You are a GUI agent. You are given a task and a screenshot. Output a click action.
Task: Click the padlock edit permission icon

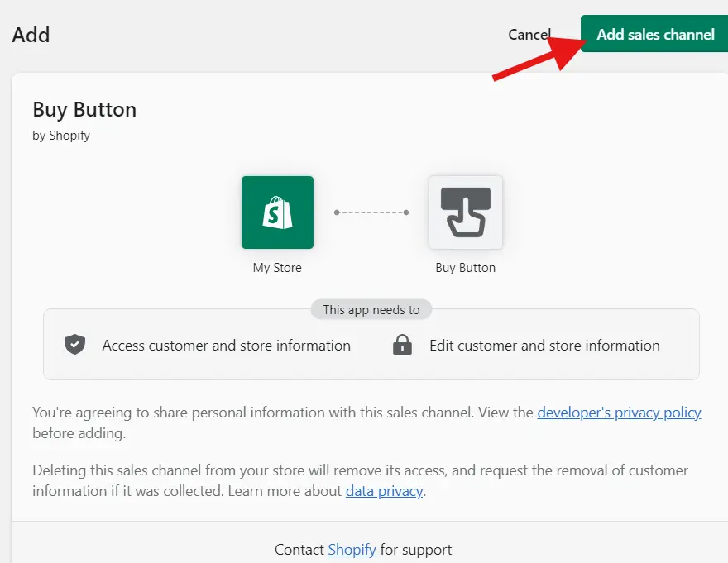[402, 345]
